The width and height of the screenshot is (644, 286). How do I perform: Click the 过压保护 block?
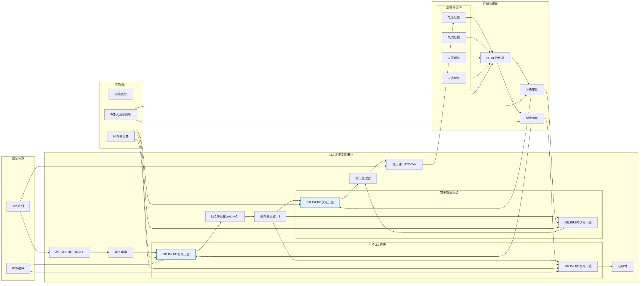pyautogui.click(x=454, y=58)
